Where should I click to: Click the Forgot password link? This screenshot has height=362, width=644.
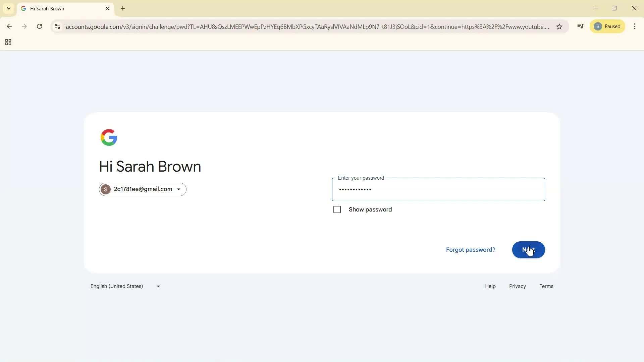tap(470, 249)
